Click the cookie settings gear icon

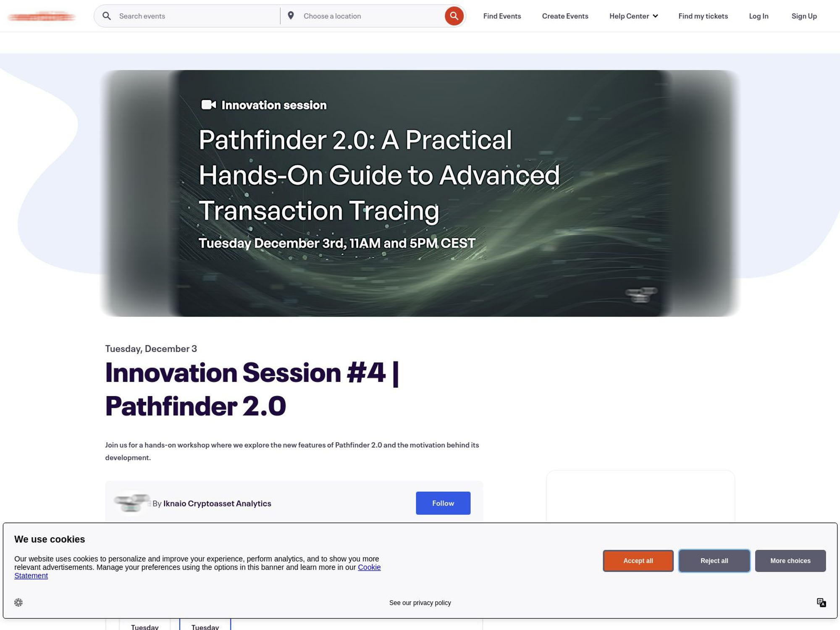click(x=18, y=601)
